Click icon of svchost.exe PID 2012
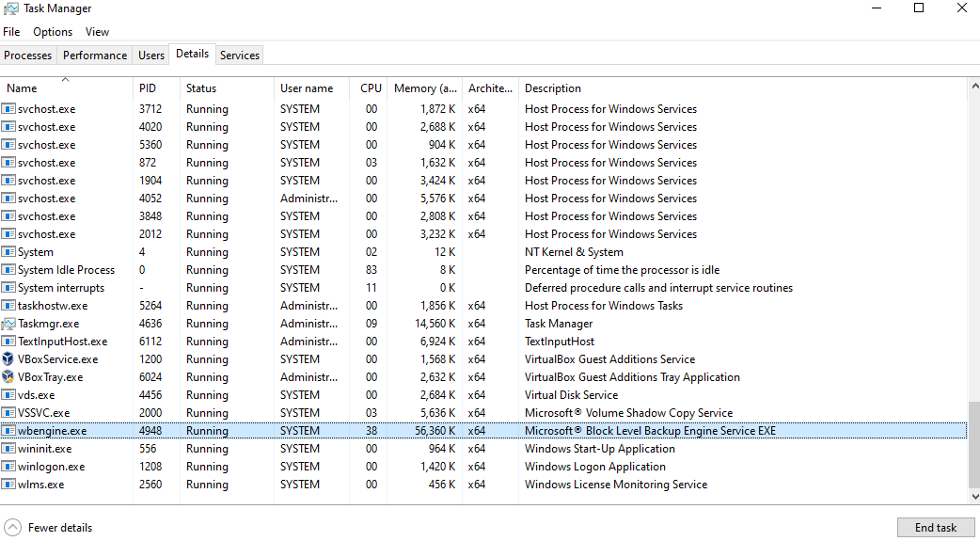980x541 pixels. point(8,234)
